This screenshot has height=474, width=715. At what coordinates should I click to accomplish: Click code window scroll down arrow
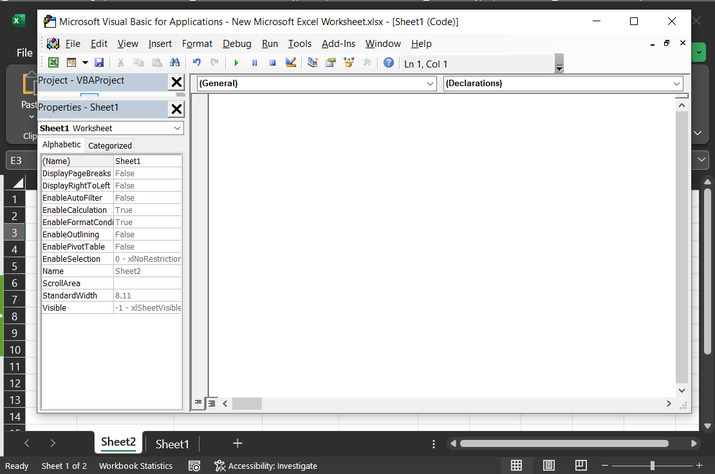pos(682,391)
